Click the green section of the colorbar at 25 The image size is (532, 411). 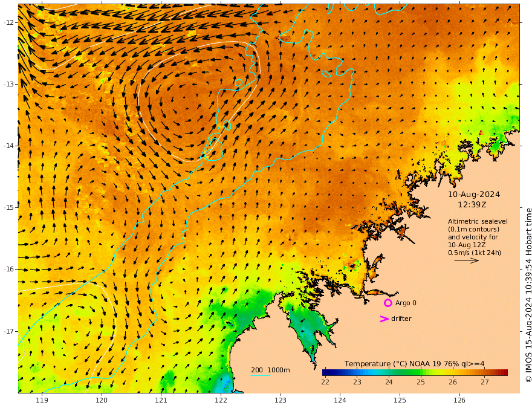coord(420,372)
